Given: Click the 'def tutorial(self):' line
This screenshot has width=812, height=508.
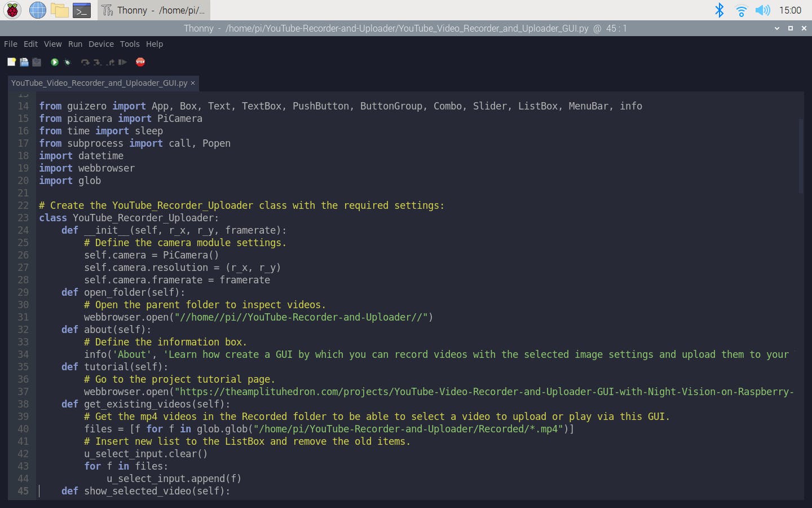Looking at the screenshot, I should coord(115,367).
